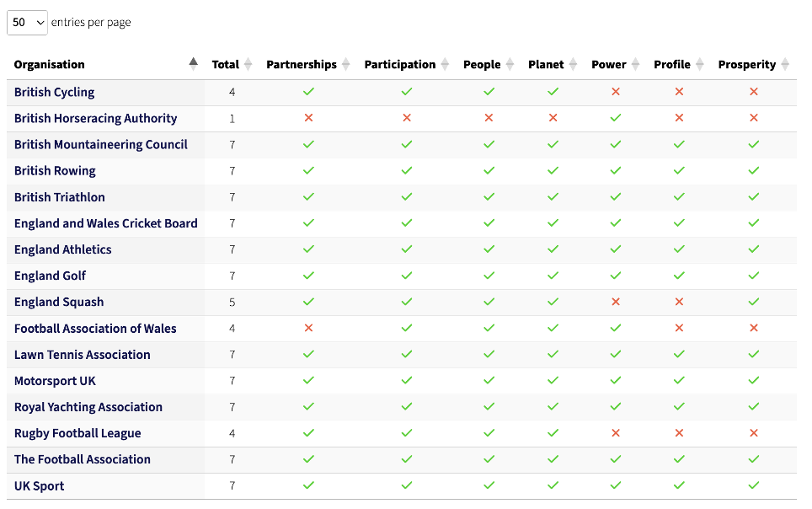Image resolution: width=812 pixels, height=509 pixels.
Task: Click Partnerships red cross for Football Association of Wales
Action: (308, 328)
